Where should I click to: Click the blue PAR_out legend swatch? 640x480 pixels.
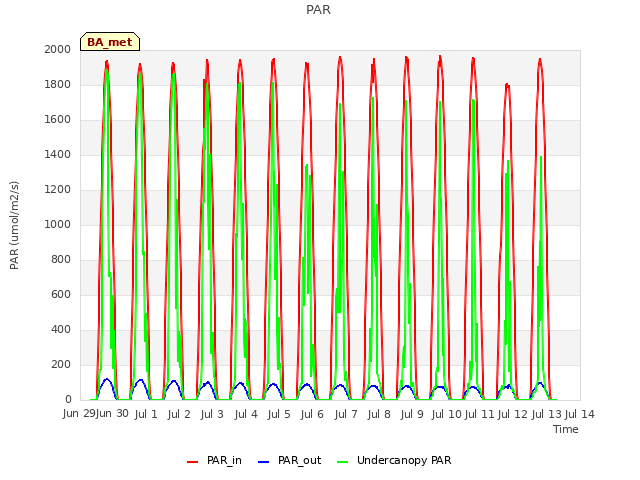point(264,462)
